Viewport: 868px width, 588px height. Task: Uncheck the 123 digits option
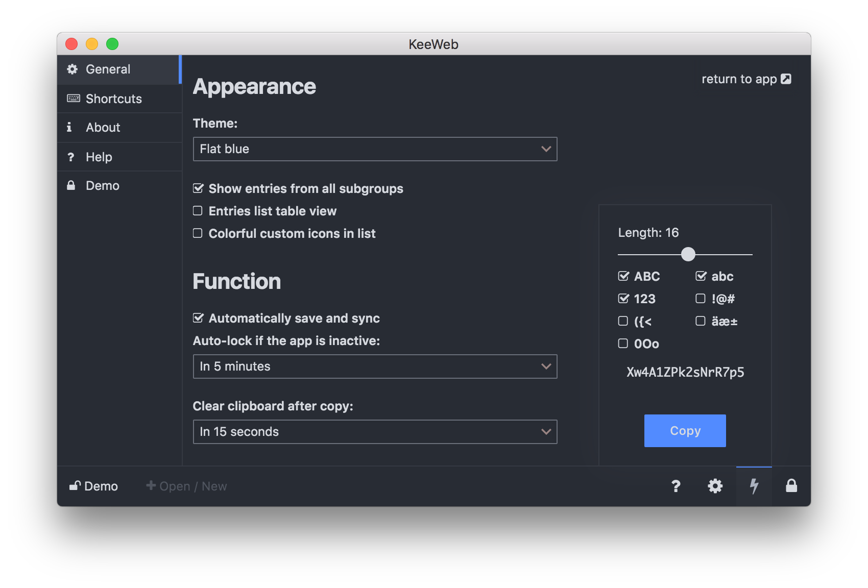(623, 299)
